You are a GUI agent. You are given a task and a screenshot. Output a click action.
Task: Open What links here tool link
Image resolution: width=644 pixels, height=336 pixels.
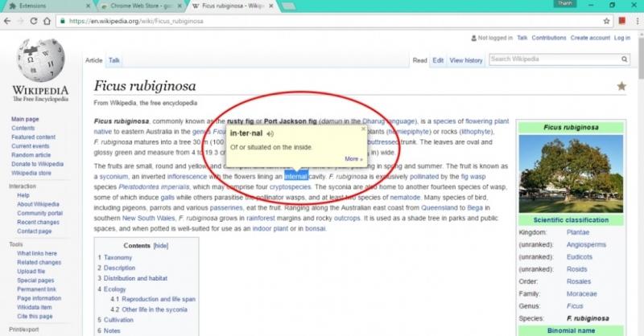[x=37, y=253]
